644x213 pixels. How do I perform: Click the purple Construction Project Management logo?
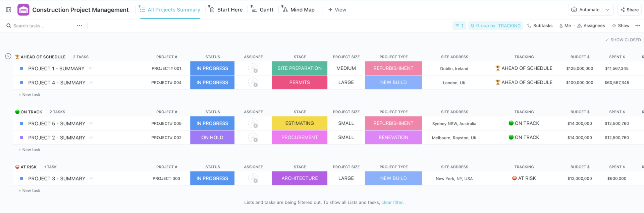23,10
